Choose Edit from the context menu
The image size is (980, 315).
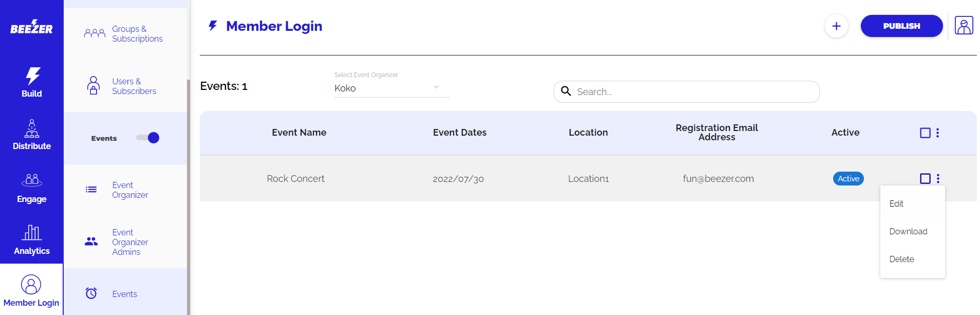pyautogui.click(x=896, y=204)
